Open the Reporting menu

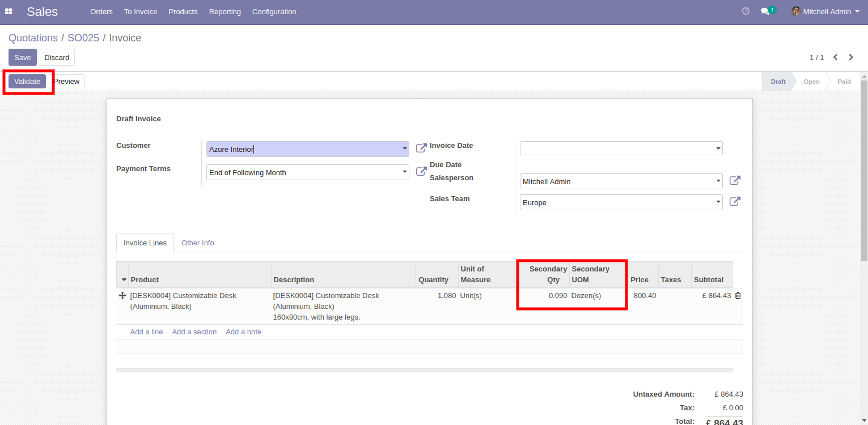pyautogui.click(x=225, y=11)
